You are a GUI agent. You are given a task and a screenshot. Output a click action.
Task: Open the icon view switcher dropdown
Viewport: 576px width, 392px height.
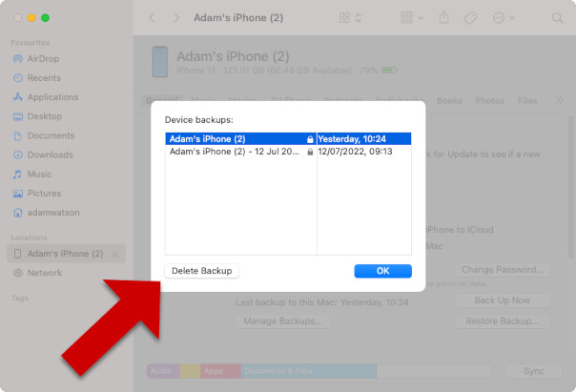(x=350, y=17)
